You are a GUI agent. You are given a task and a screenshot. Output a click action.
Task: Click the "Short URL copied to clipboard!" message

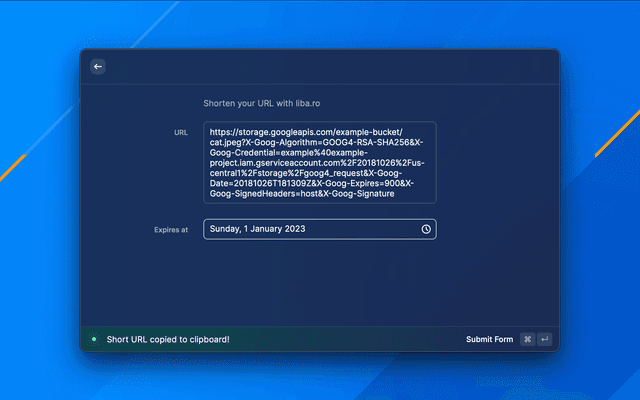tap(168, 339)
